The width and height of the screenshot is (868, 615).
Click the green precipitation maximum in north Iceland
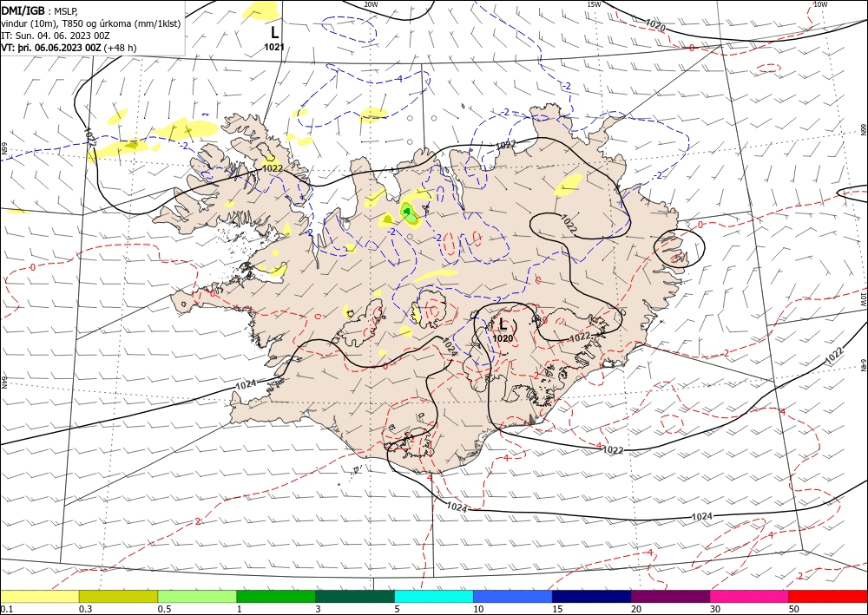pos(409,213)
